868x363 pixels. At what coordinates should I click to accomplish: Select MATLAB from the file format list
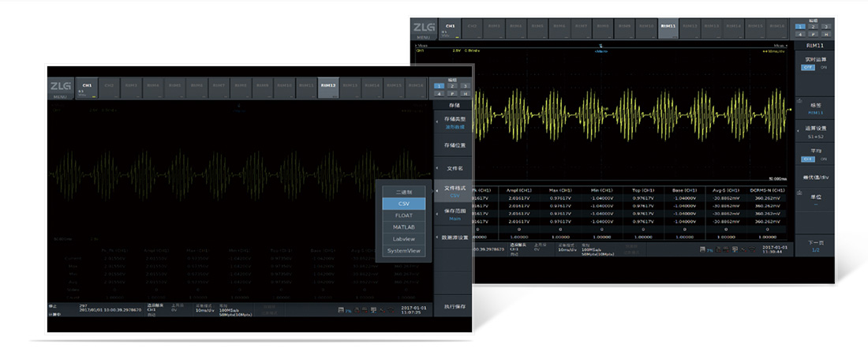404,227
